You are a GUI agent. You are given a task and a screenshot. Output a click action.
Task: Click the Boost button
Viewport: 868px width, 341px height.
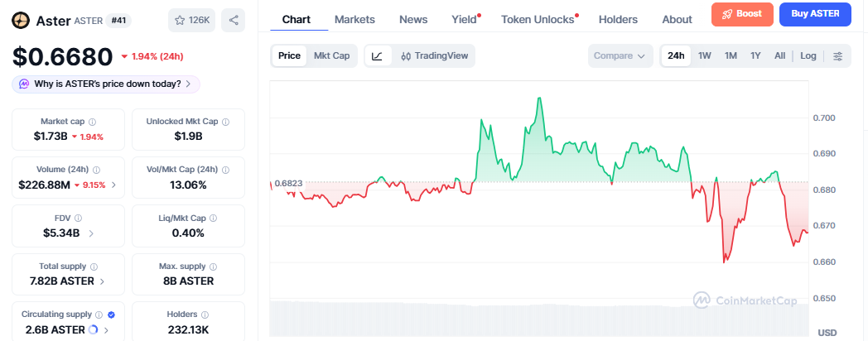[742, 14]
